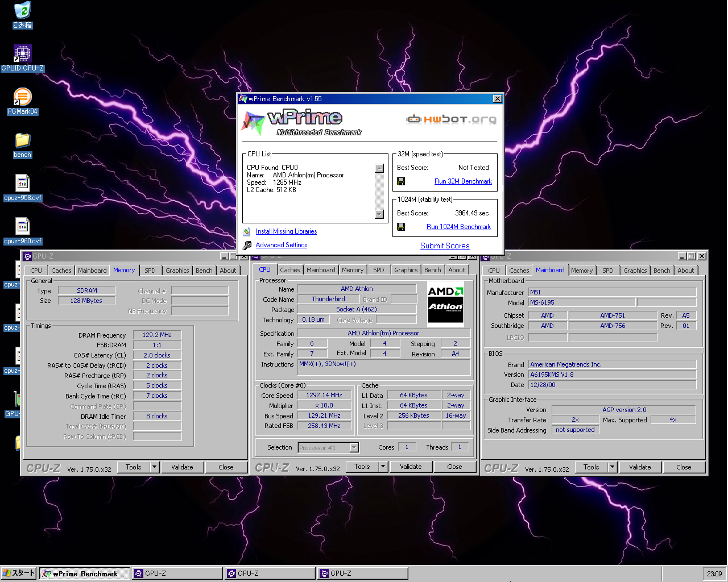The height and width of the screenshot is (582, 728).
Task: Select the cpuz-958.cvf file icon
Action: 22,188
